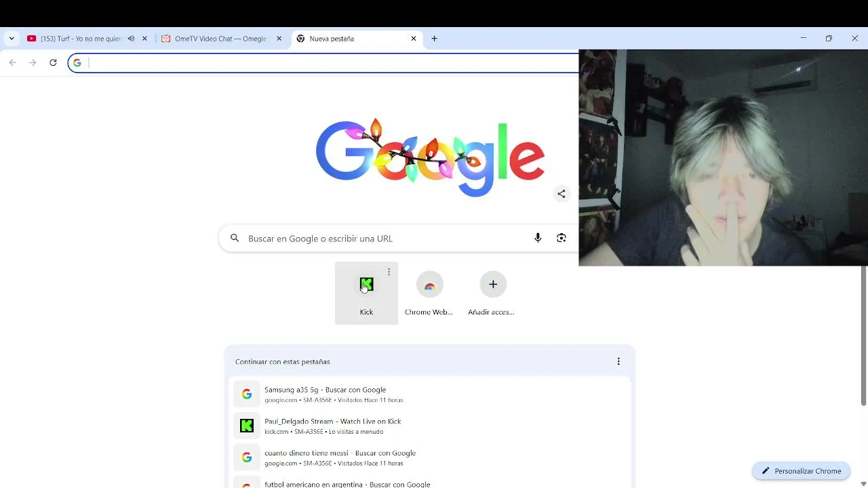Go forward with the forward arrow
Viewport: 868px width, 488px height.
pyautogui.click(x=33, y=62)
